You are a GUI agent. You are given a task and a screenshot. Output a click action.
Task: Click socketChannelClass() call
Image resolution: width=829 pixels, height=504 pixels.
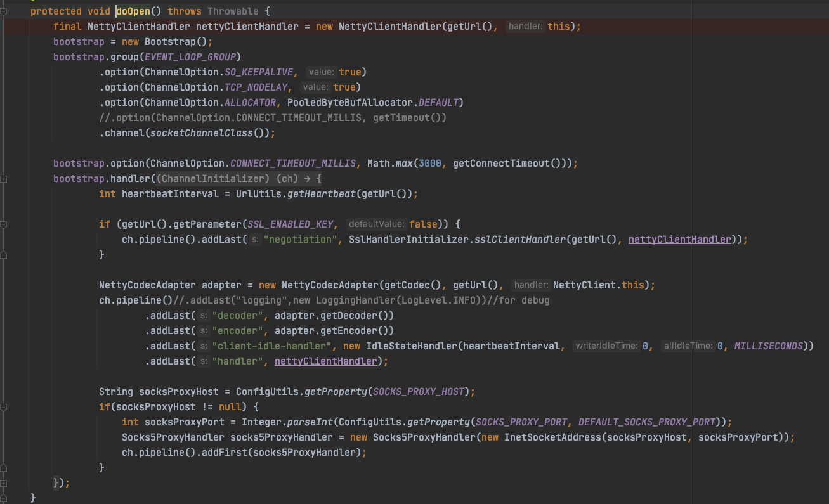click(207, 133)
